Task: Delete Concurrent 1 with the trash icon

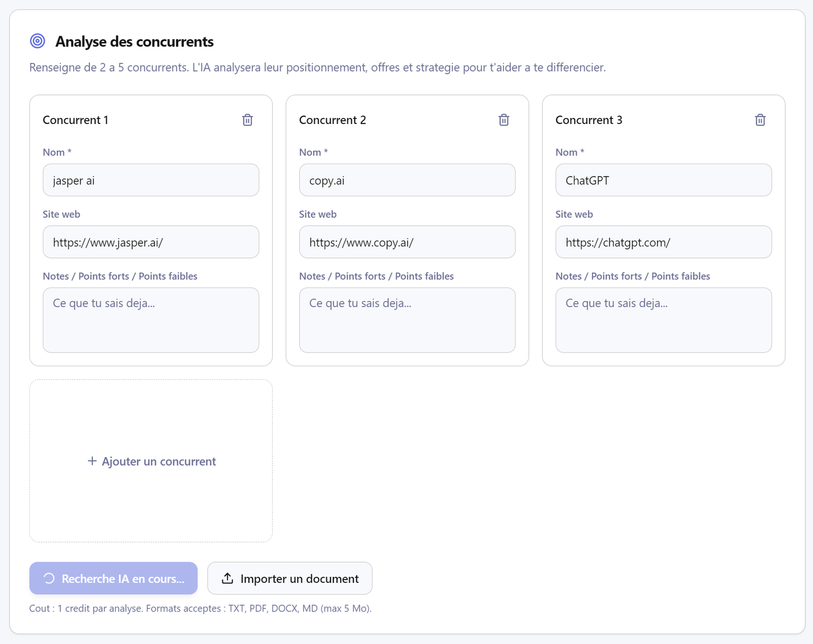Action: (247, 120)
